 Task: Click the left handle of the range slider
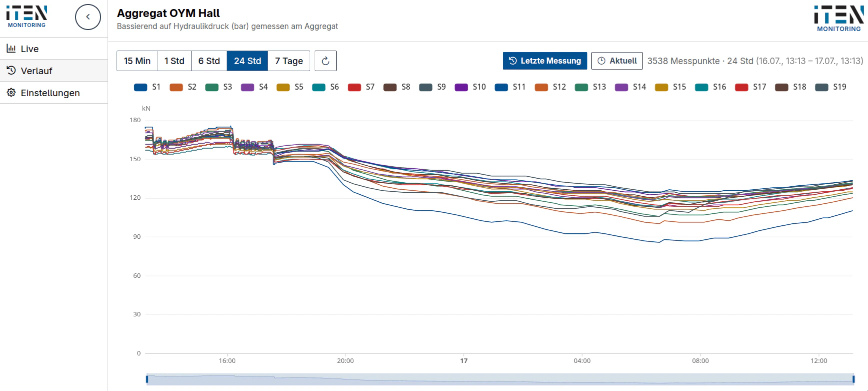(147, 379)
